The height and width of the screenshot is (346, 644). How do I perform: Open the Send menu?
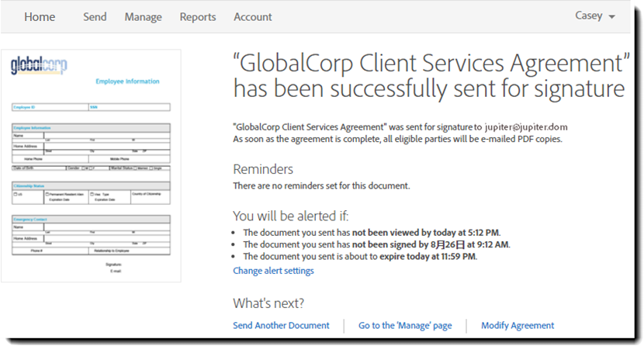(95, 17)
